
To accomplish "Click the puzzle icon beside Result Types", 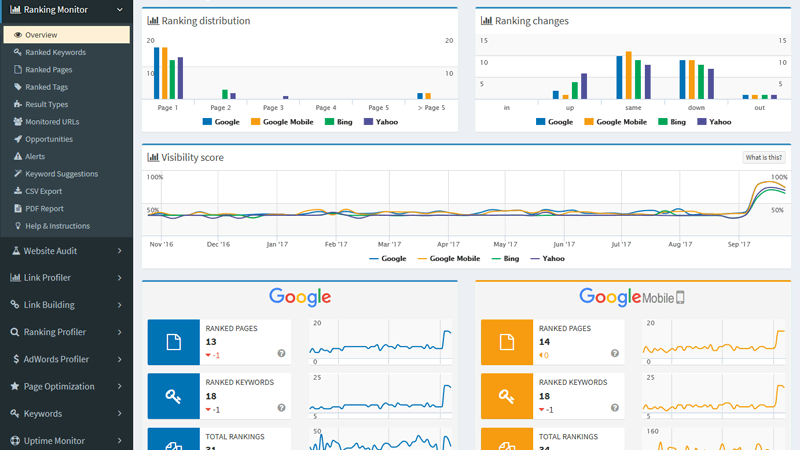I will click(x=18, y=104).
